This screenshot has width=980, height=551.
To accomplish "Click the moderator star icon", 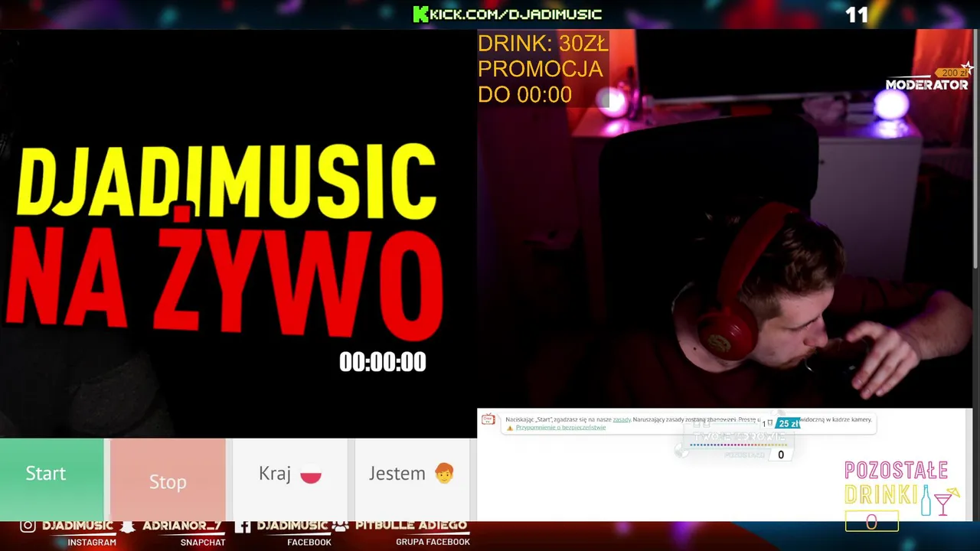I will tap(968, 69).
